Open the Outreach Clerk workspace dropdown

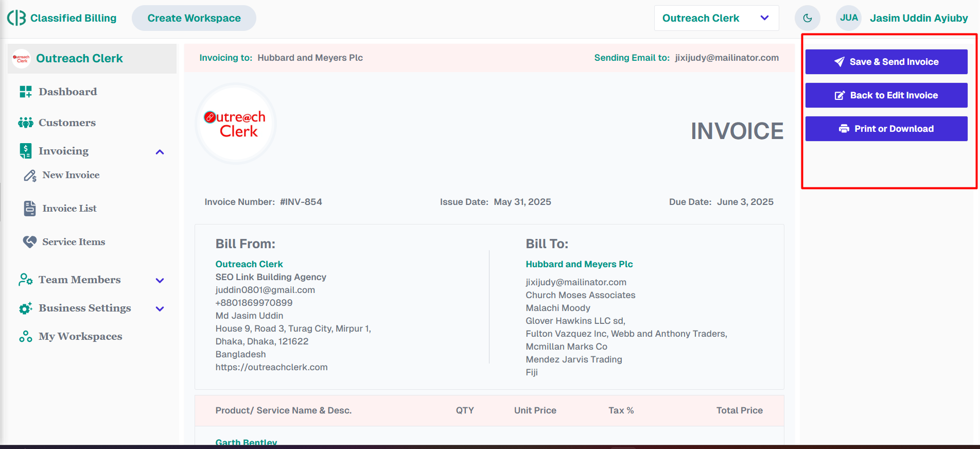pos(716,18)
